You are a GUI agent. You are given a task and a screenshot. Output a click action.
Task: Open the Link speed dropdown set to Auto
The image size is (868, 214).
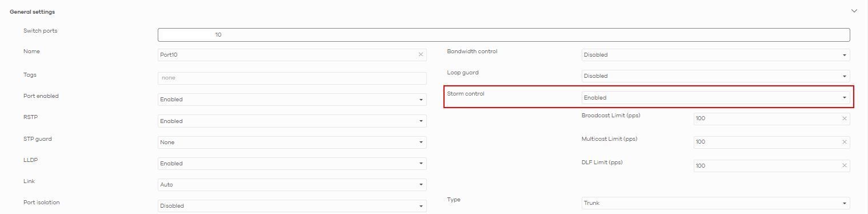pyautogui.click(x=292, y=185)
